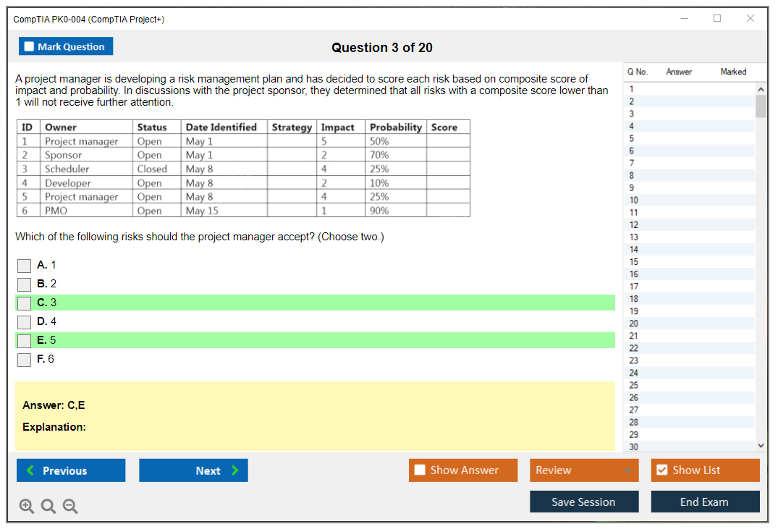Uncheck the Show List checkbox
This screenshot has width=778, height=532.
click(661, 470)
